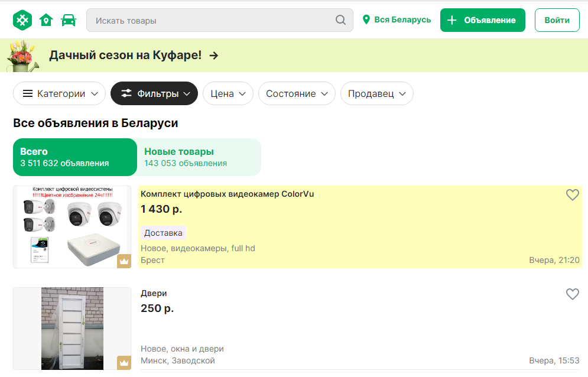Open Комплект цифровых видеокамер ColorVu title
588x377 pixels.
click(x=228, y=194)
